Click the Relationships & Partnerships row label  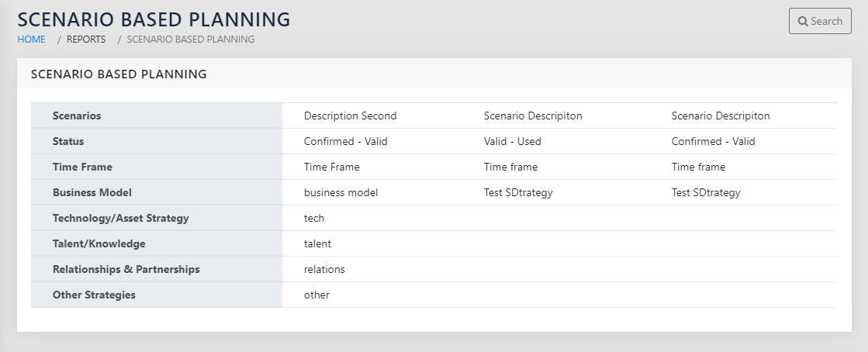click(126, 269)
